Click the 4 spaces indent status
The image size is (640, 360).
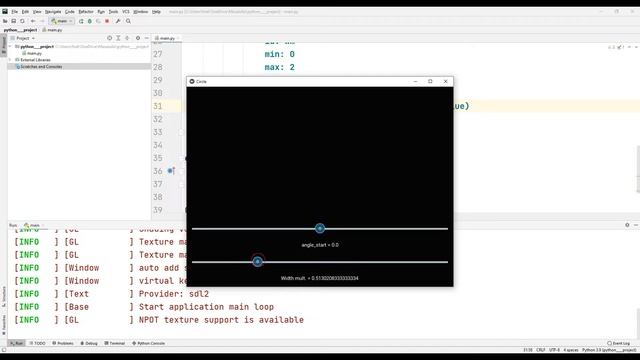[571, 350]
